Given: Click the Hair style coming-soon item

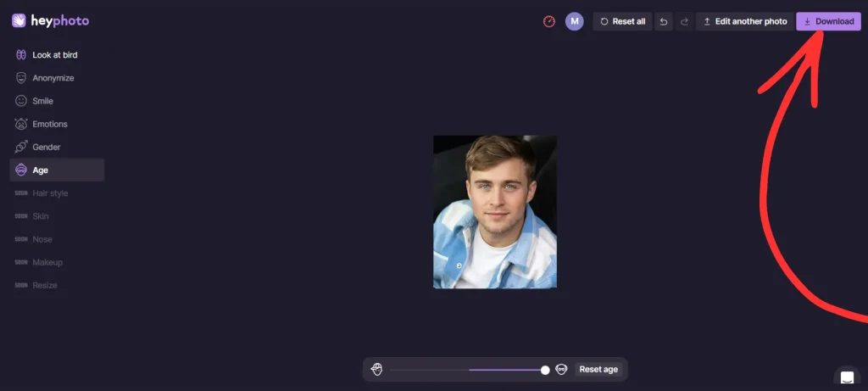Looking at the screenshot, I should coord(42,193).
